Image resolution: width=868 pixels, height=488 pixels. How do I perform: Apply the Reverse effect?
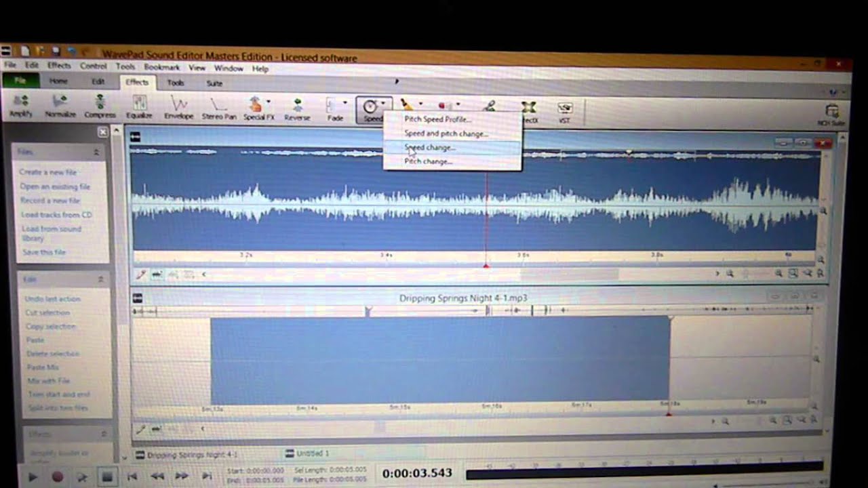tap(297, 109)
